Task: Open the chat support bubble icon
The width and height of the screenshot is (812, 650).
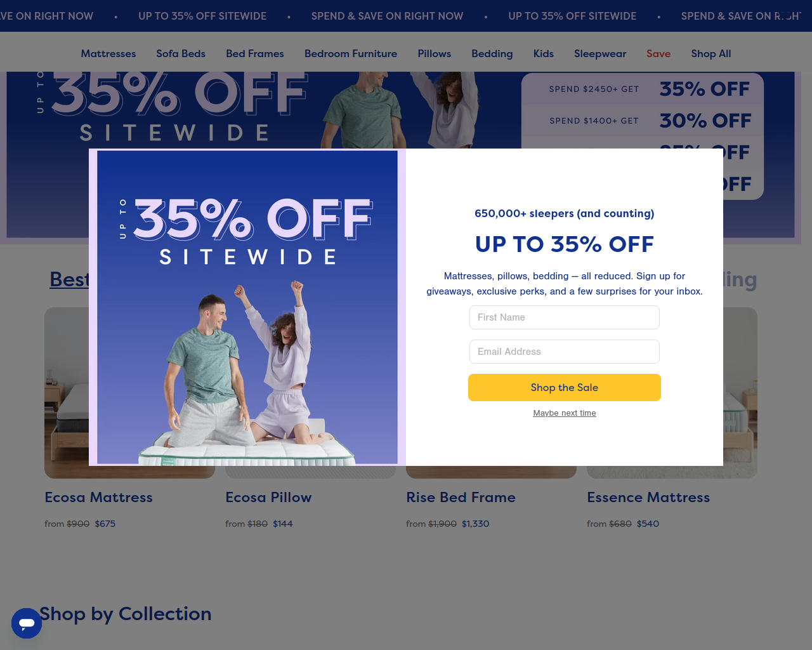Action: pyautogui.click(x=27, y=623)
